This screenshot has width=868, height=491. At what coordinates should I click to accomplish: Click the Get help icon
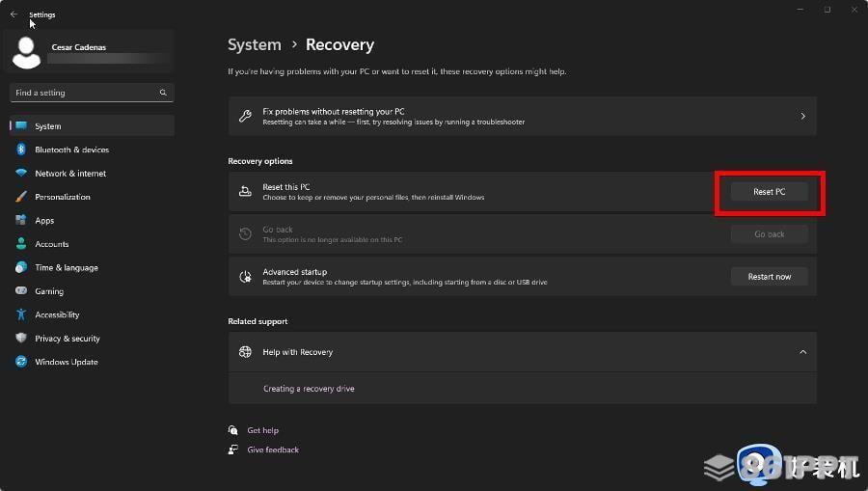coord(233,430)
